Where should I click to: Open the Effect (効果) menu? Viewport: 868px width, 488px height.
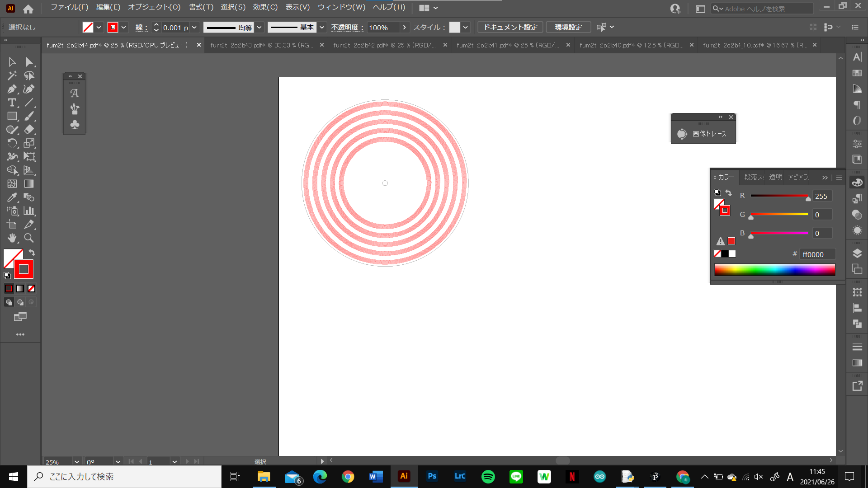point(265,7)
